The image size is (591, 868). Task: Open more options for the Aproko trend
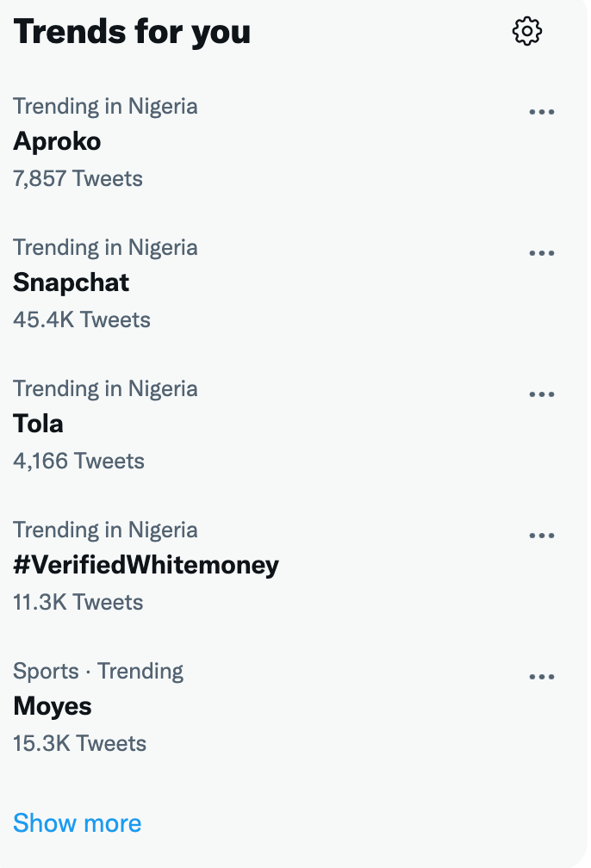click(541, 112)
